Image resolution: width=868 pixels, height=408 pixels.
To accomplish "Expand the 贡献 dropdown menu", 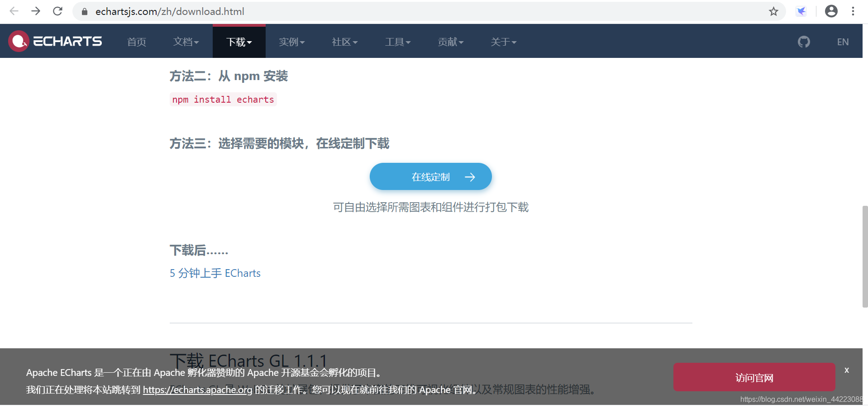I will coord(451,42).
